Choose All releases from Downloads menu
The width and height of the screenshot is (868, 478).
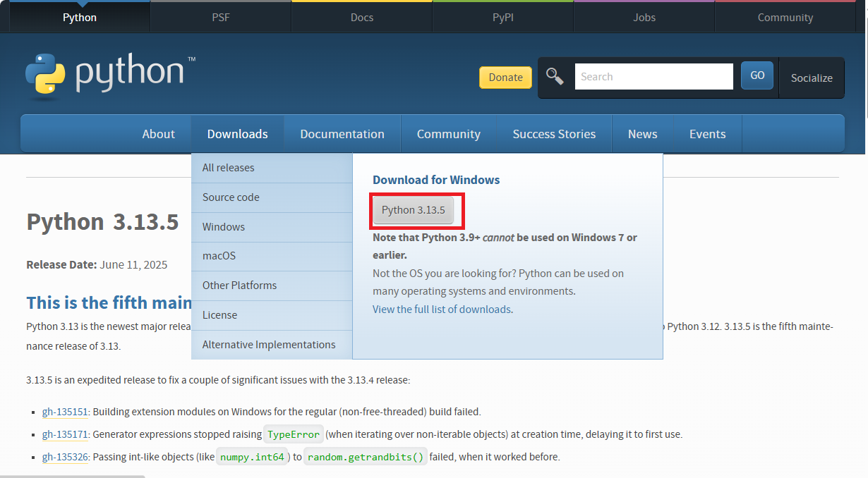(228, 168)
